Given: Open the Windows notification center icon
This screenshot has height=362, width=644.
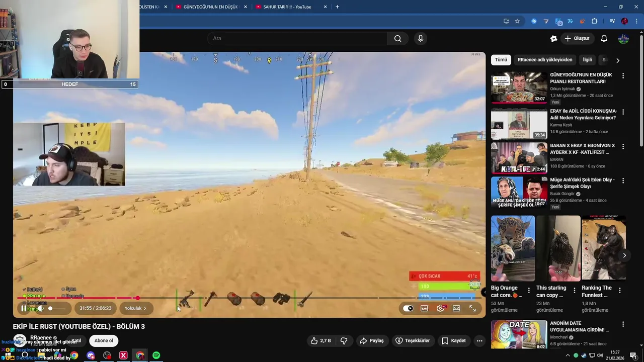Looking at the screenshot, I should 633,355.
